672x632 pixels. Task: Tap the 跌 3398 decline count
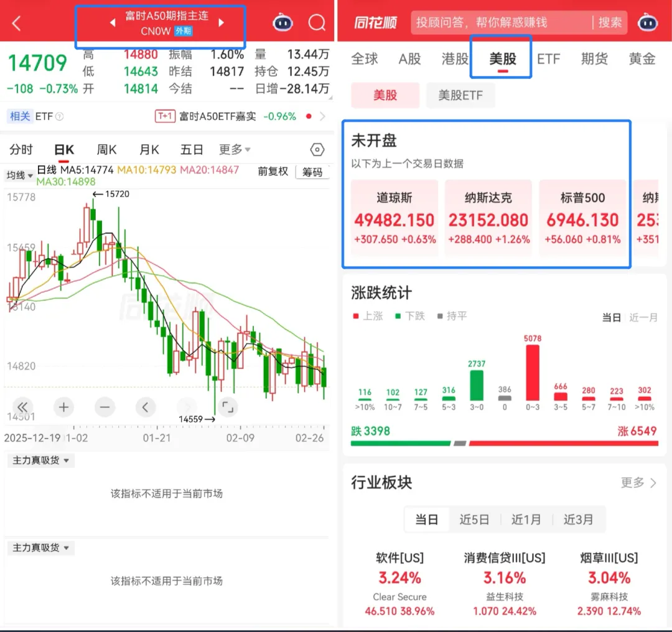[370, 431]
